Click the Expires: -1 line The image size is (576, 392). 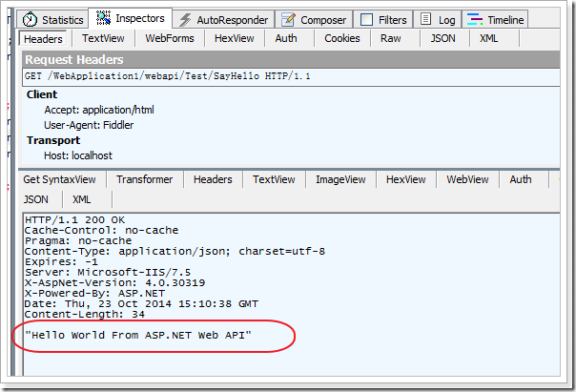(61, 262)
